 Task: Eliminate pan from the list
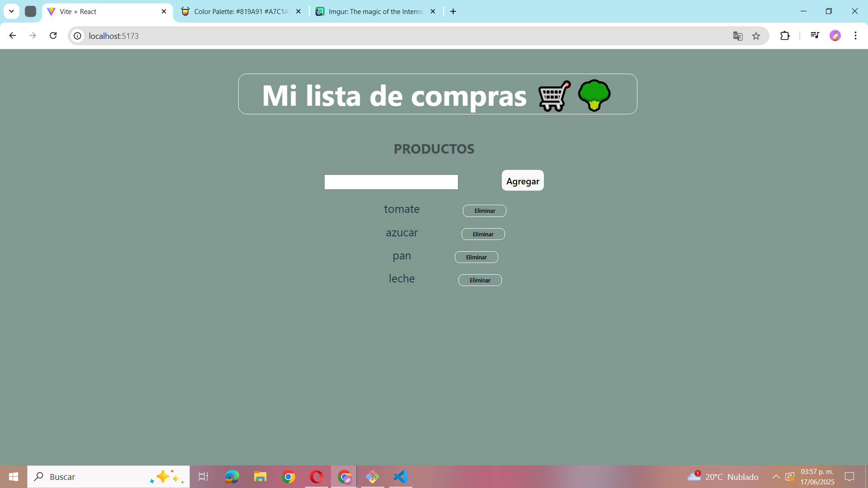click(x=476, y=257)
